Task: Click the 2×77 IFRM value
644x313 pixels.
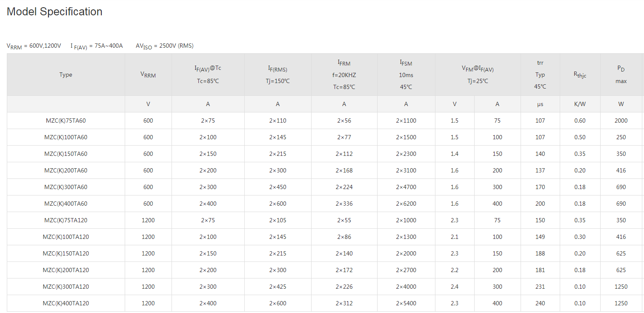Action: pos(344,137)
